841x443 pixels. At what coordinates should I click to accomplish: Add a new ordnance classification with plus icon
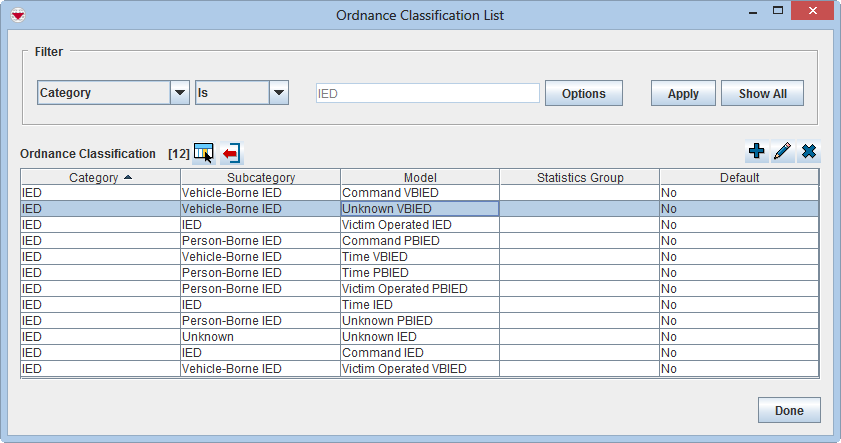757,151
